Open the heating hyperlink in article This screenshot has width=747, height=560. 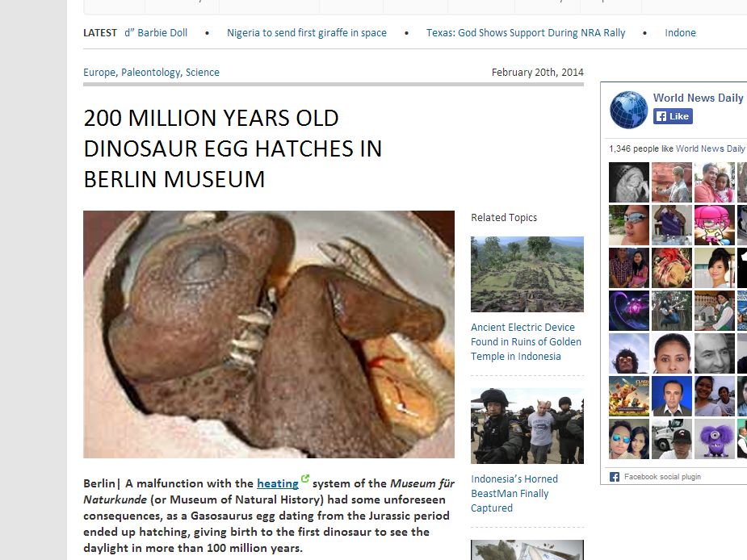278,483
